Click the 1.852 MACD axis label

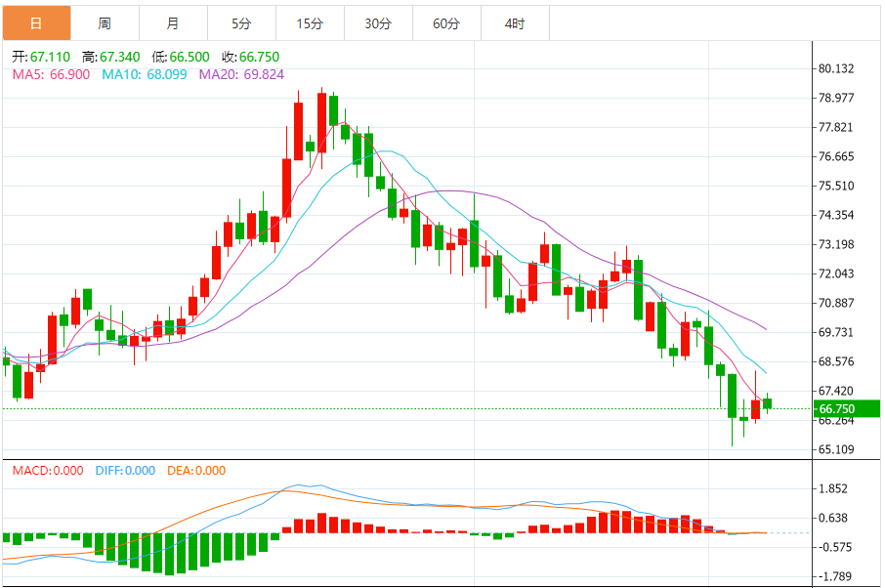(x=833, y=488)
